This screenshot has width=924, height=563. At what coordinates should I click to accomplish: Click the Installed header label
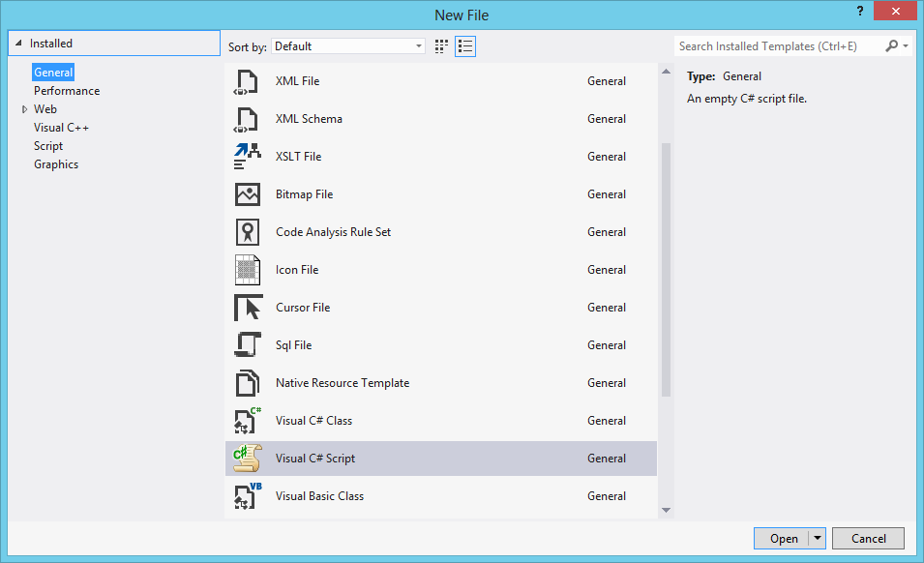pyautogui.click(x=51, y=43)
